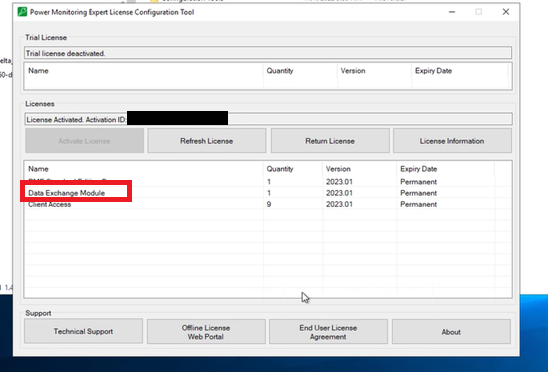Click the Return License button
Image resolution: width=548 pixels, height=372 pixels.
coord(330,141)
